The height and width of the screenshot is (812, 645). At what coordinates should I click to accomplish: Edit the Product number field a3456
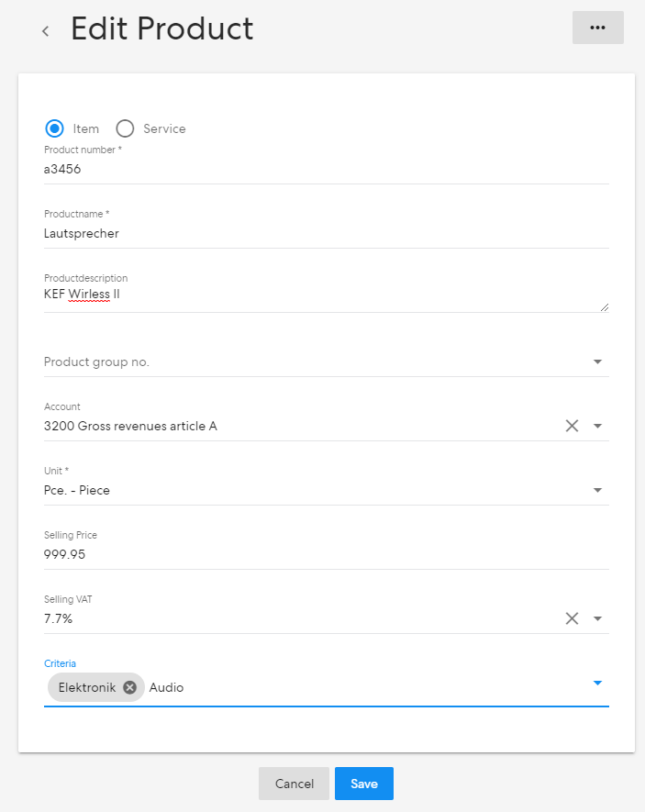pos(326,170)
